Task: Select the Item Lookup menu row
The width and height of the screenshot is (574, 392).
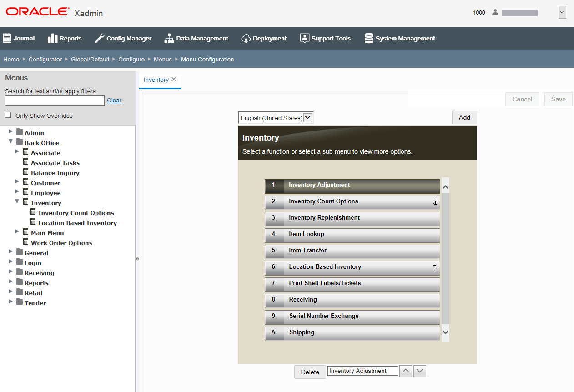Action: coord(352,235)
